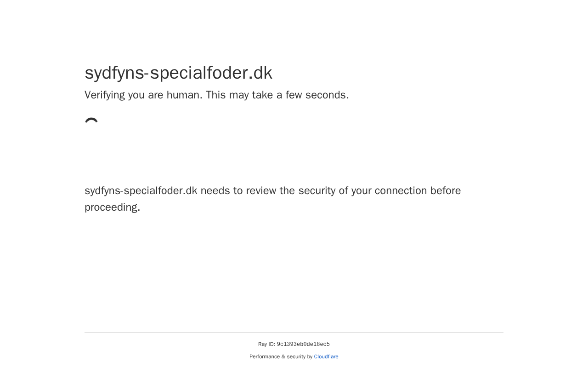The image size is (588, 368).
Task: Click the word "connection" in the paragraph
Action: tap(401, 191)
